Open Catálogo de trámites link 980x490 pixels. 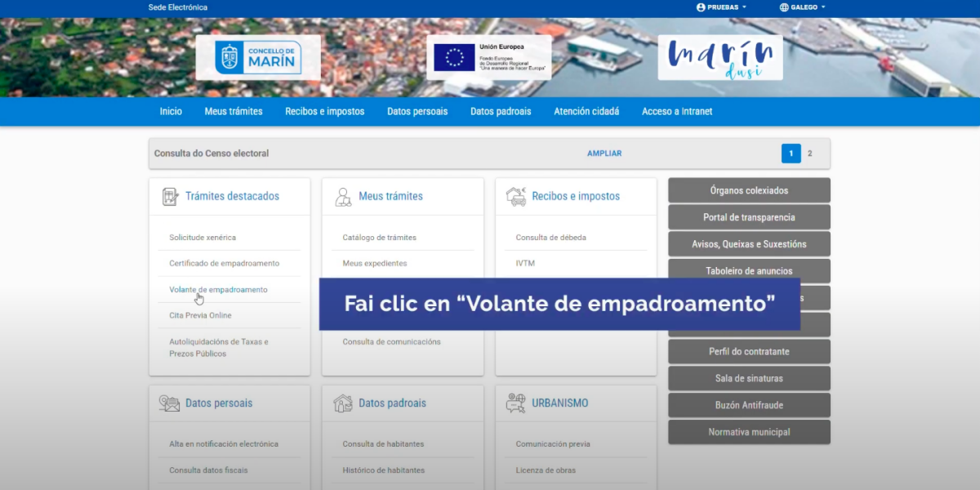[379, 238]
